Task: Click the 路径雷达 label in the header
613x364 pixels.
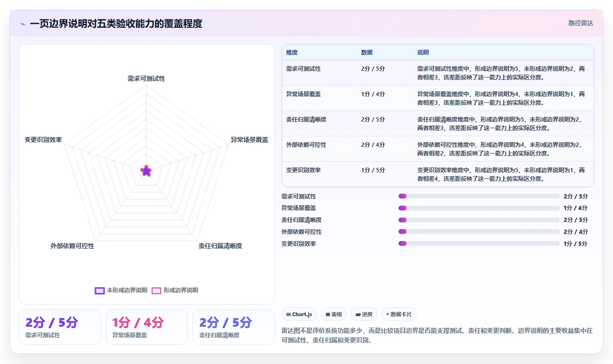Action: [580, 23]
